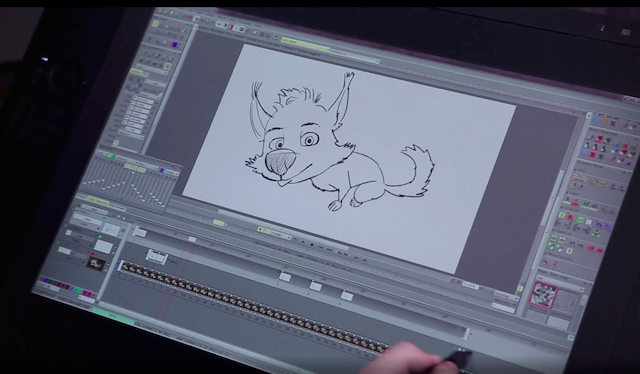This screenshot has width=640, height=374.
Task: Toggle the green dot on the middle layer
Action: (100, 236)
